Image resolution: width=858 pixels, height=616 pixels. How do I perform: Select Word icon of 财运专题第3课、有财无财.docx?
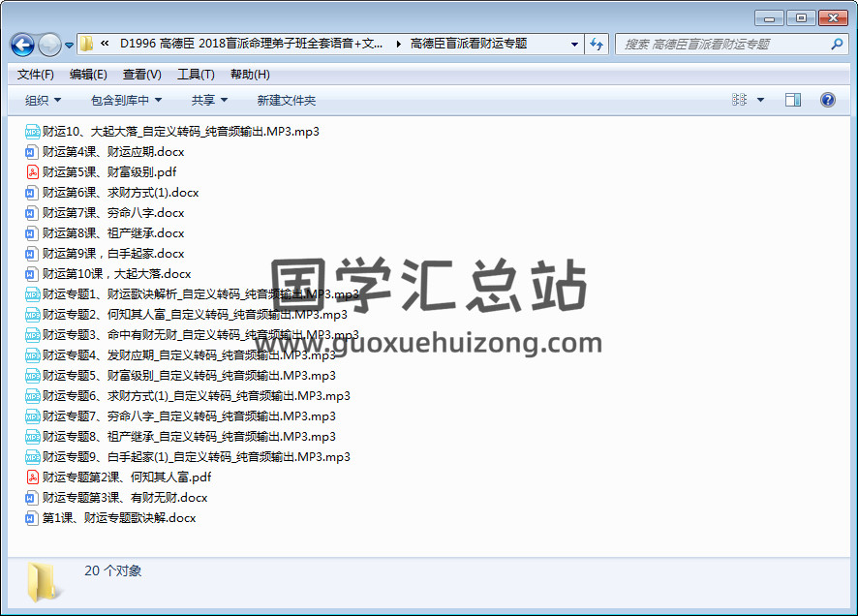coord(31,497)
